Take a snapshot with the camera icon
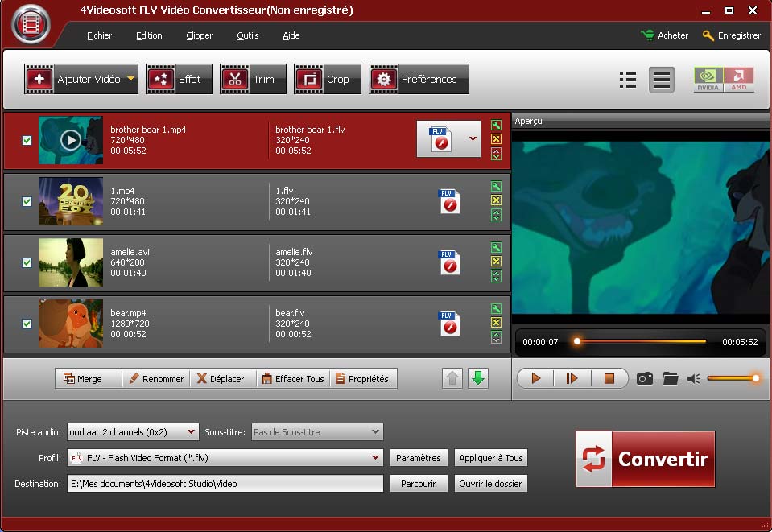 tap(644, 378)
